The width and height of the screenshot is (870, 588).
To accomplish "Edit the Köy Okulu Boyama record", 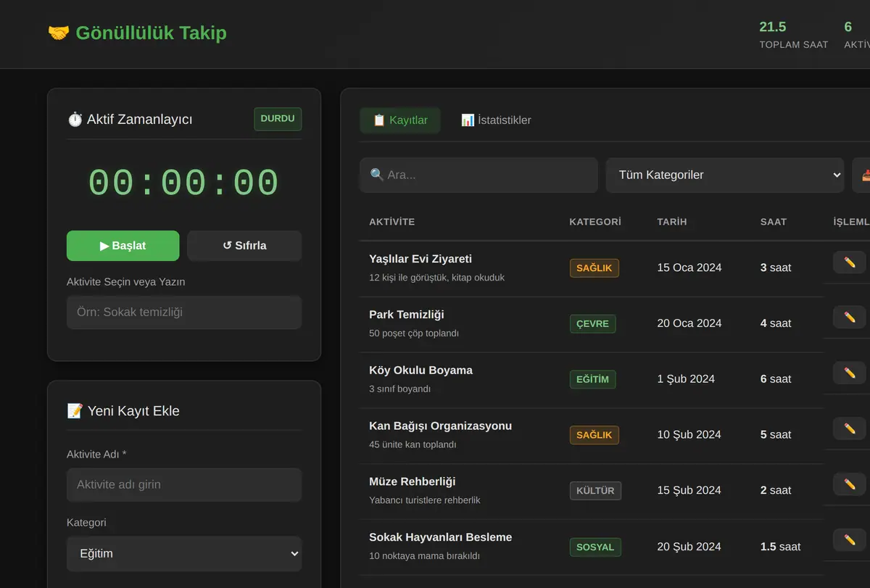I will pos(850,373).
